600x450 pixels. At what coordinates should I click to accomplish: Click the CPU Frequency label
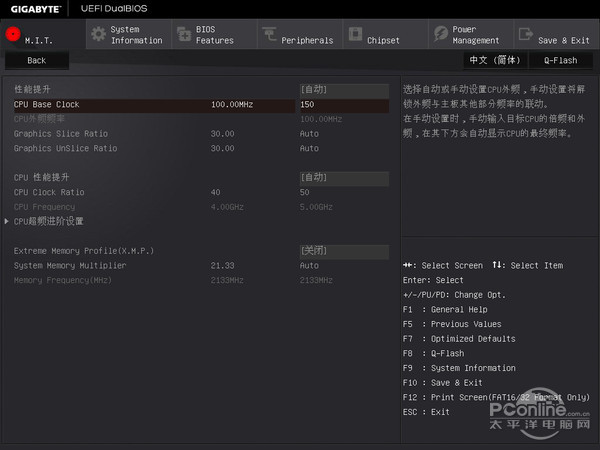pos(44,207)
